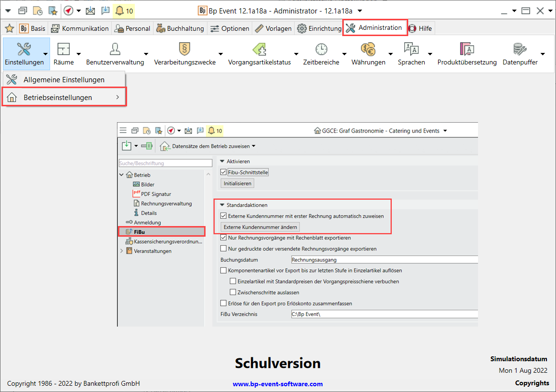Open Benutzerverwaltung user icon
The image size is (556, 392).
click(115, 49)
